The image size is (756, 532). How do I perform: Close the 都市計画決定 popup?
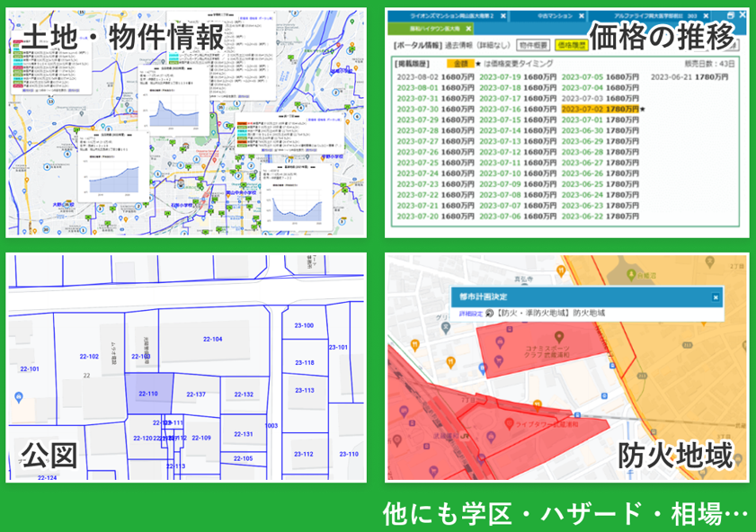[x=716, y=297]
